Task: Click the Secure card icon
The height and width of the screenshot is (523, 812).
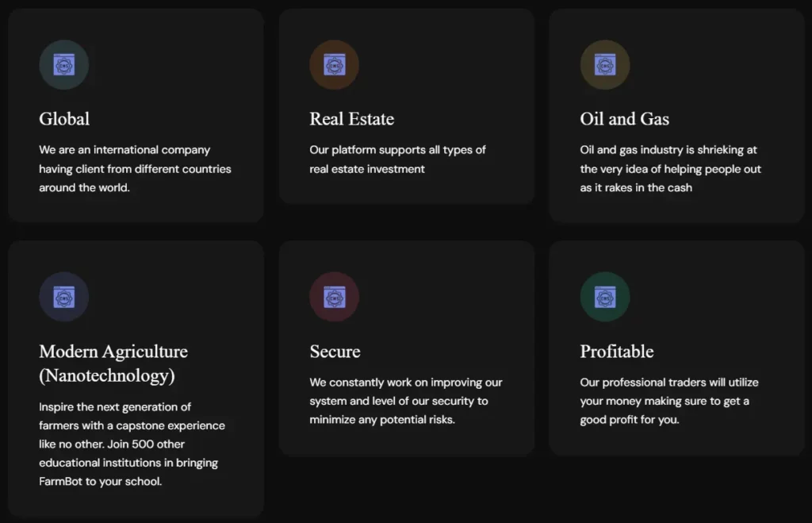Action: click(334, 297)
